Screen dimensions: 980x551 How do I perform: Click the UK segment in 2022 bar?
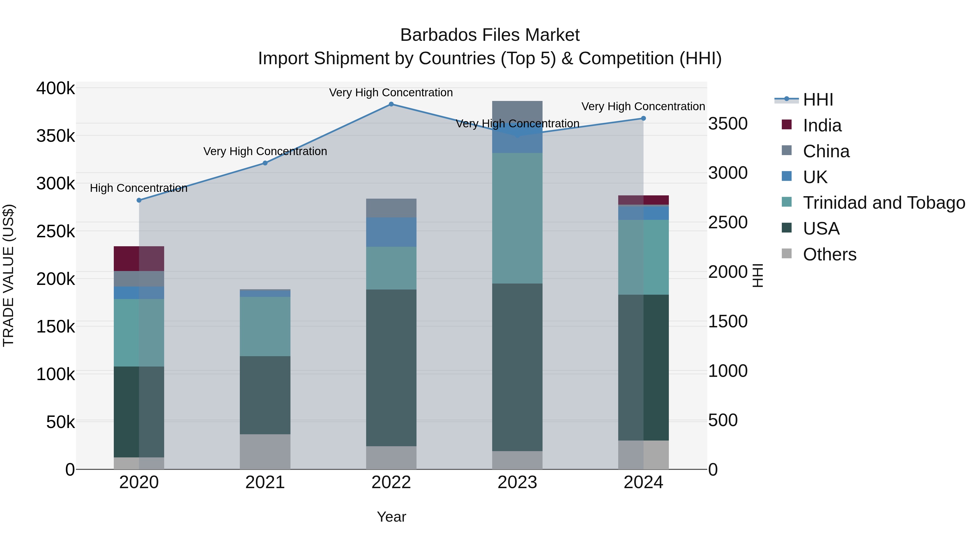click(x=391, y=232)
